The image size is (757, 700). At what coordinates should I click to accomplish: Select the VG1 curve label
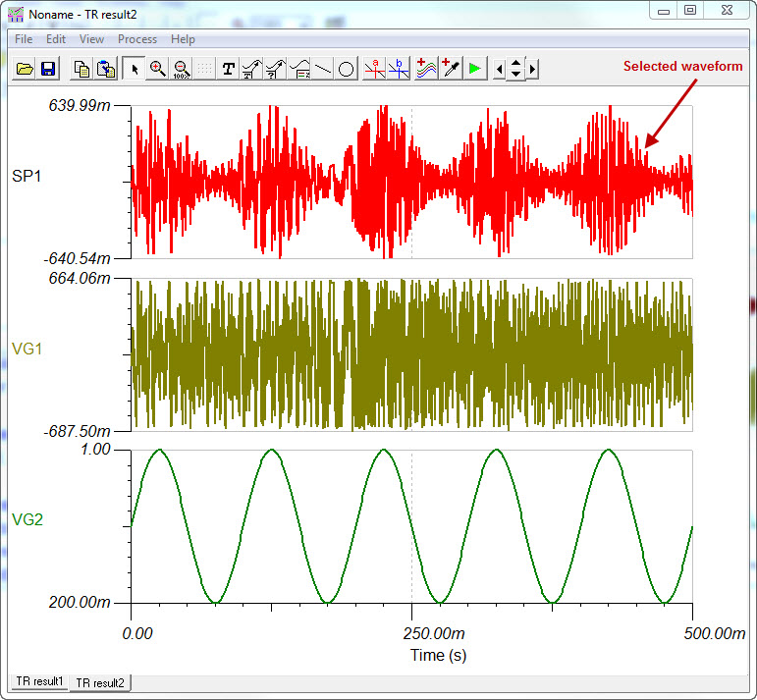point(27,349)
